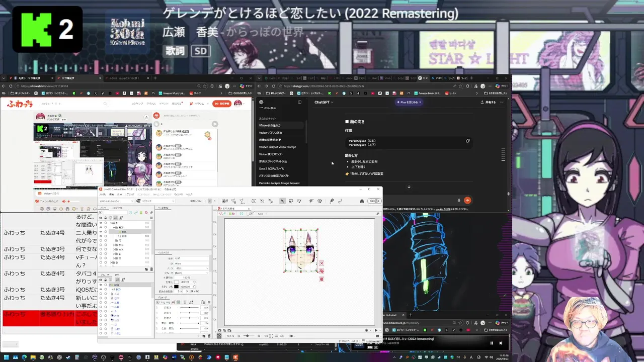Open 'Vtuber Jackpot Video Prompt' chat
Image resolution: width=644 pixels, height=362 pixels.
click(x=277, y=147)
